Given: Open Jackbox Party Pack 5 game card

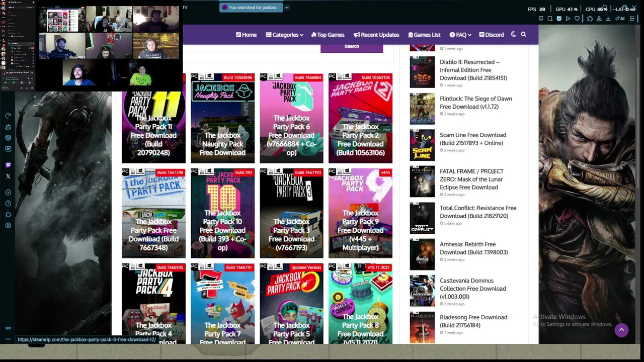Looking at the screenshot, I should 291,304.
